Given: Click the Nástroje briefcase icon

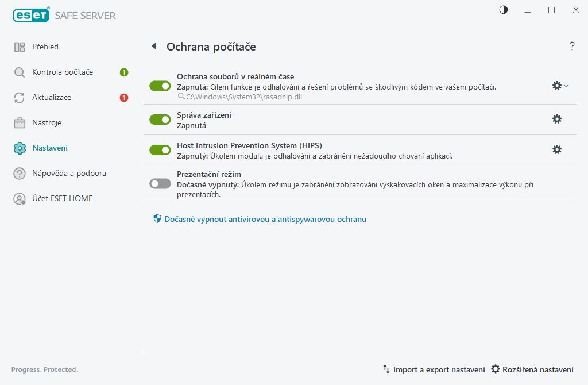Looking at the screenshot, I should click(20, 123).
